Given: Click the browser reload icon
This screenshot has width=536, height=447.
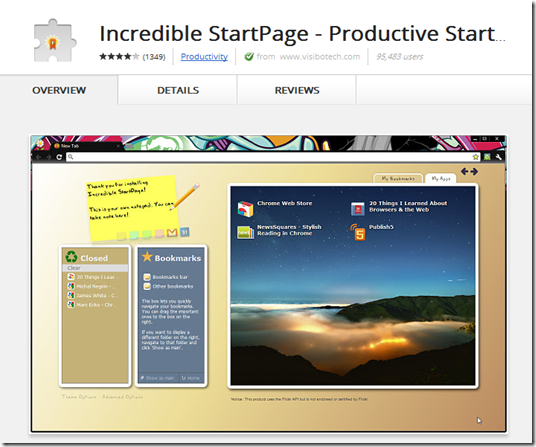Looking at the screenshot, I should pyautogui.click(x=59, y=157).
